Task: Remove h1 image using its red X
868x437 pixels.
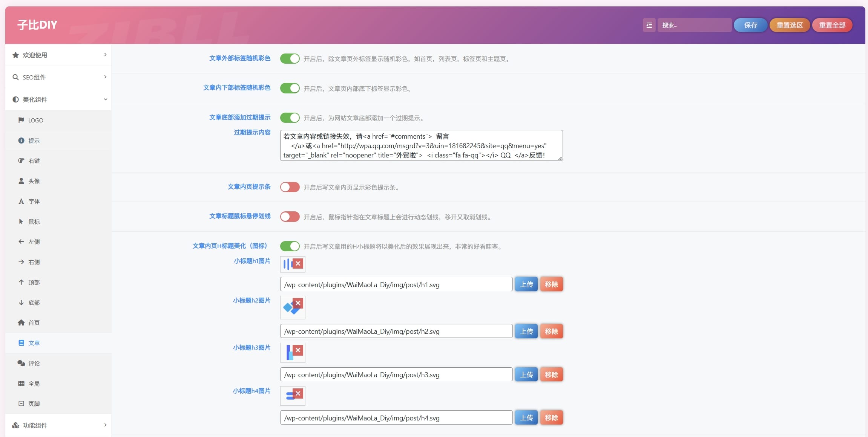Action: point(298,264)
